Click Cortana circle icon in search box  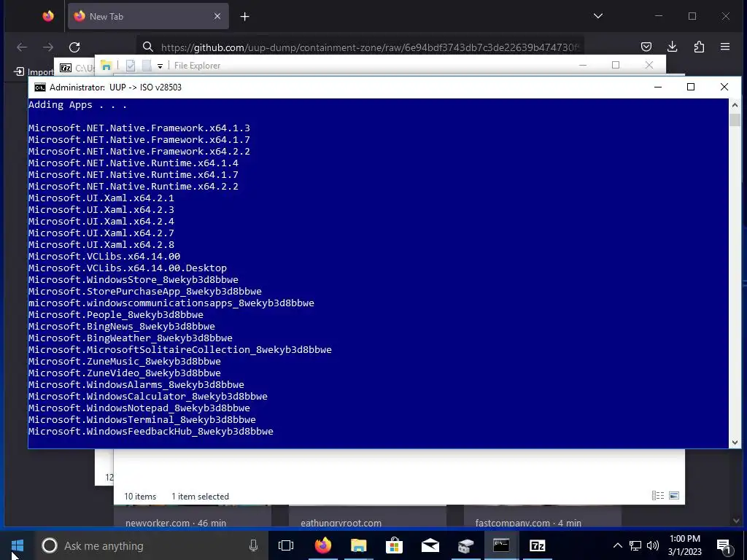coord(49,545)
